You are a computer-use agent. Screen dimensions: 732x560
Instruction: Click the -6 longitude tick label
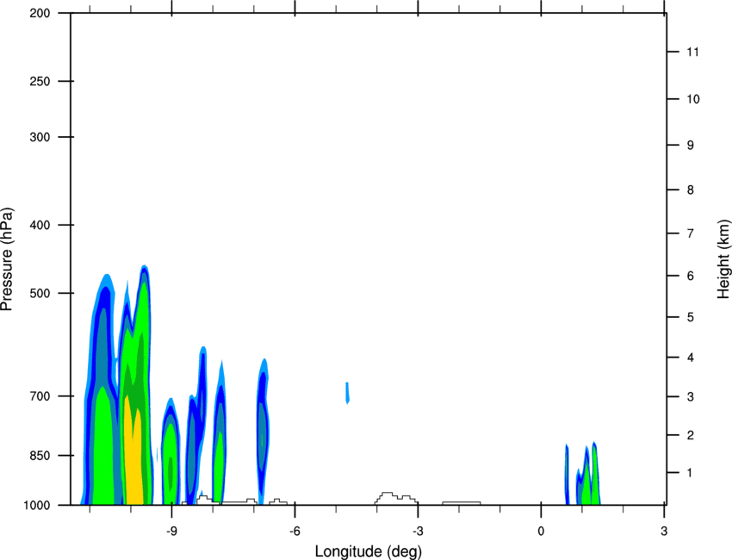[x=295, y=532]
